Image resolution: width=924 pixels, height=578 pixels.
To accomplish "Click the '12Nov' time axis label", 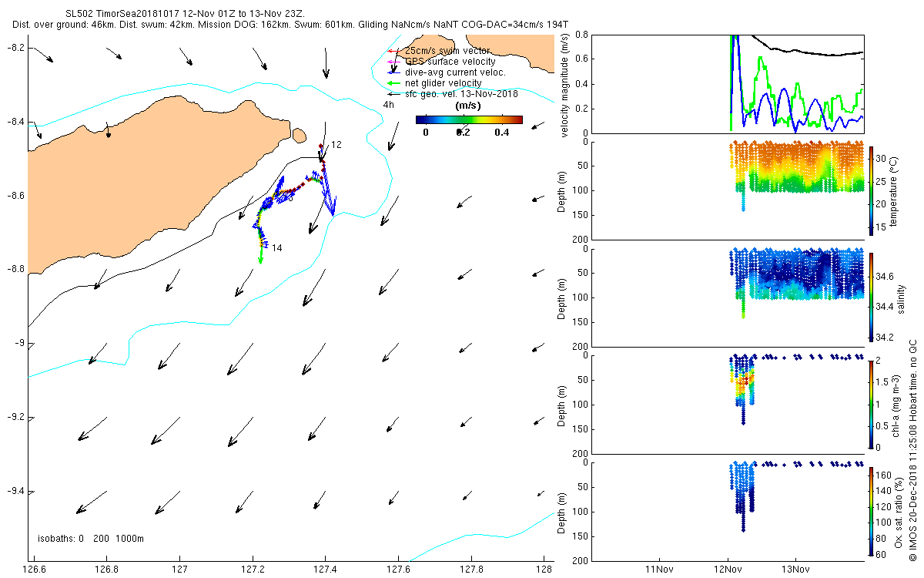I will [728, 570].
